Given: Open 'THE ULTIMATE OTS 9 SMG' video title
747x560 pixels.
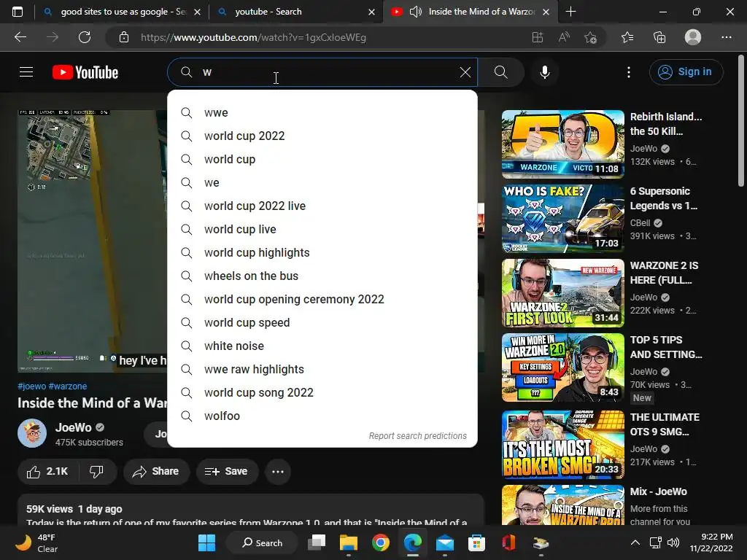Looking at the screenshot, I should pos(665,424).
